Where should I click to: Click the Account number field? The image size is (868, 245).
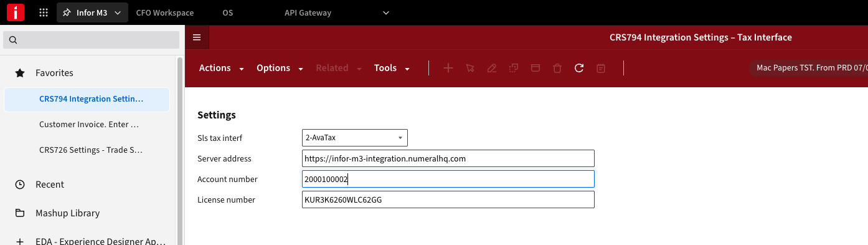tap(448, 179)
